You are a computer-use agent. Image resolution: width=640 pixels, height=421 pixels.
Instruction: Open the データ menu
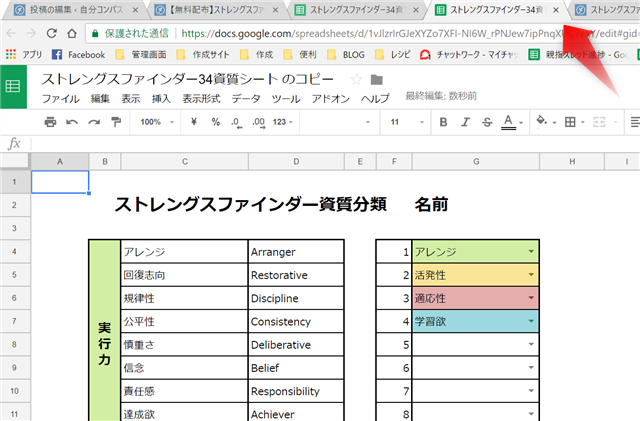coord(246,99)
